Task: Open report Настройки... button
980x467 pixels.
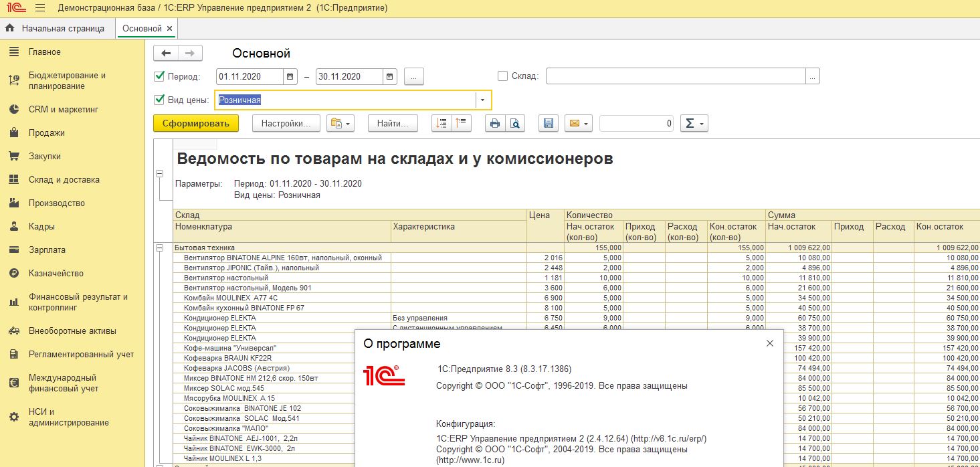Action: pos(286,123)
